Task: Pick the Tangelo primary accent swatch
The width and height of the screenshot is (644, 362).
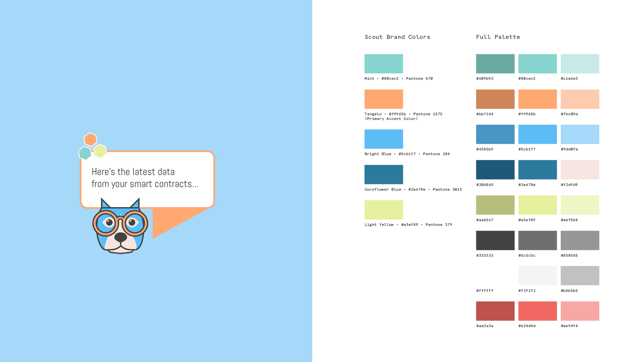Action: coord(384,99)
